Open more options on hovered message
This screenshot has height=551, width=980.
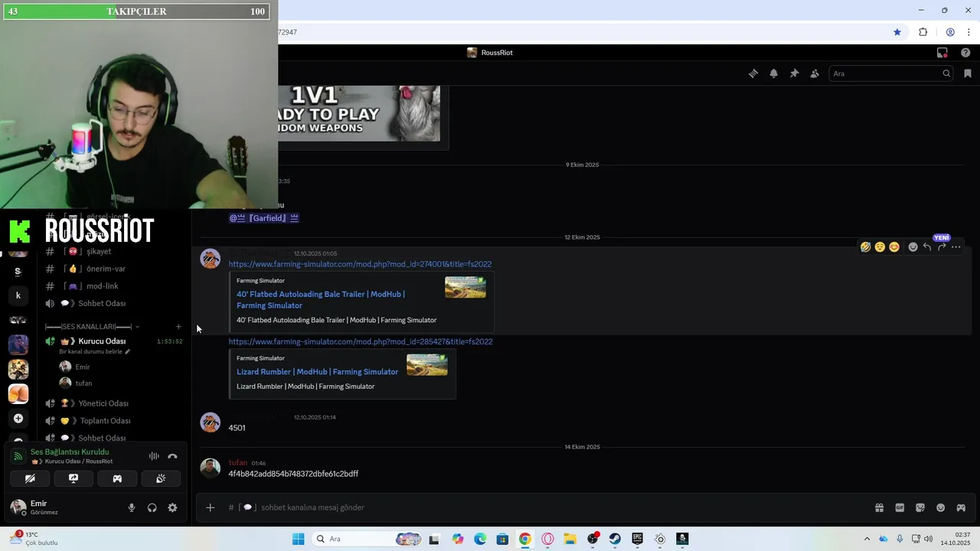(x=956, y=247)
